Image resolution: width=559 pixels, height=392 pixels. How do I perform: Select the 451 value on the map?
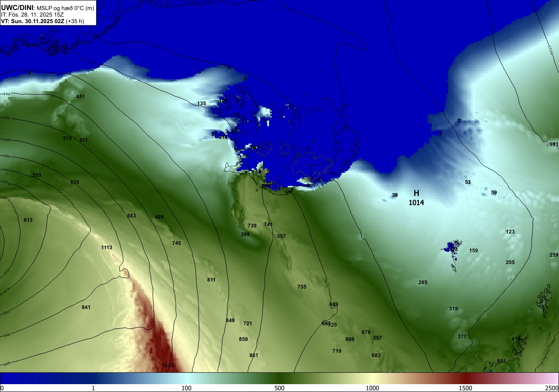pos(80,96)
